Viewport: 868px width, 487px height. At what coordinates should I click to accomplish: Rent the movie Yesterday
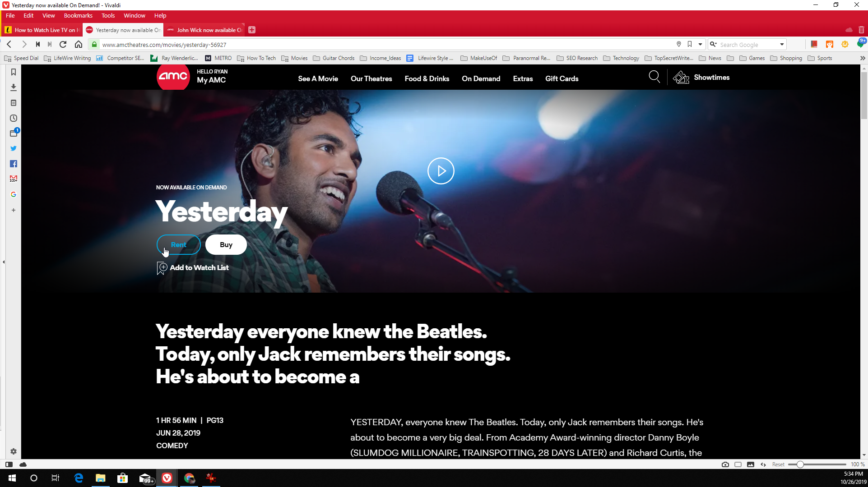178,245
